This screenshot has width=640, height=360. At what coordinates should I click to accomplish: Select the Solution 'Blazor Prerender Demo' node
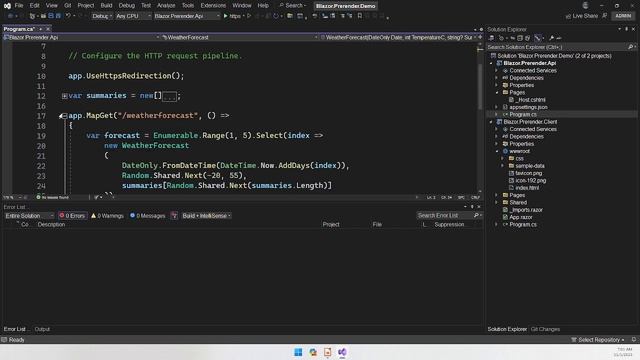(554, 56)
